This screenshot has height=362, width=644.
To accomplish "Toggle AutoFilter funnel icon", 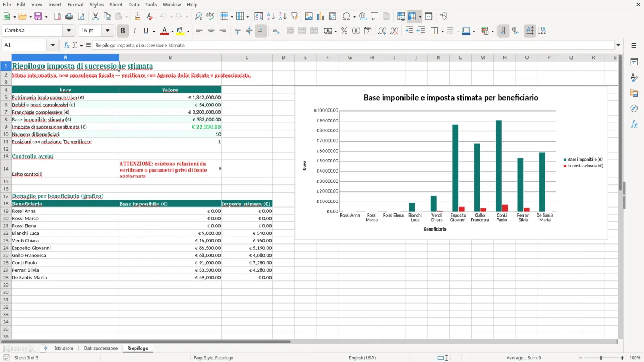I will [295, 17].
